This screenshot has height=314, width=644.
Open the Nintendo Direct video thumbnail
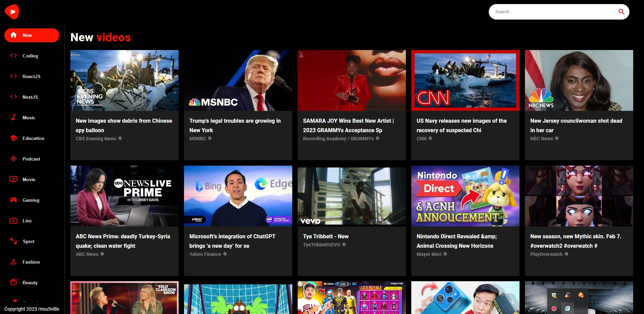pos(465,196)
